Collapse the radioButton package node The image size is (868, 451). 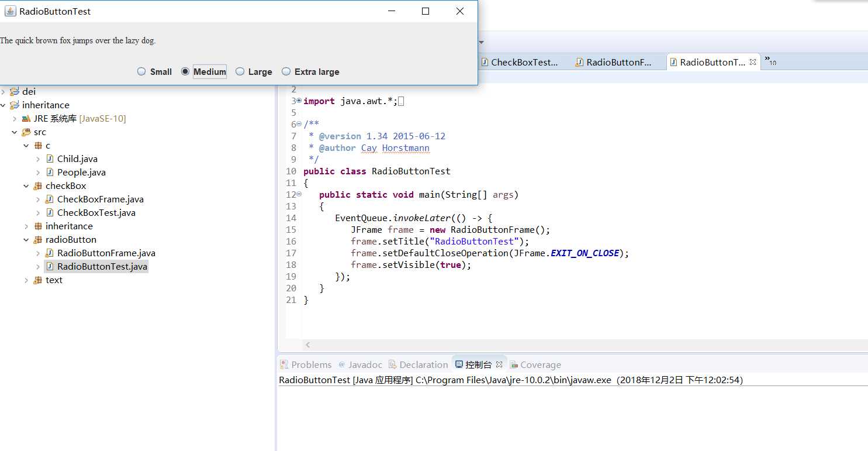pyautogui.click(x=26, y=240)
